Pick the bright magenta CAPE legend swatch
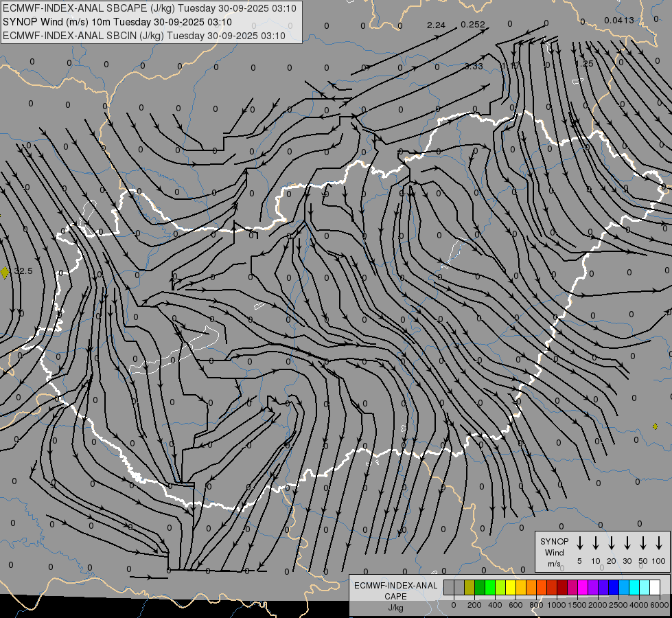672x618 pixels. pyautogui.click(x=583, y=587)
